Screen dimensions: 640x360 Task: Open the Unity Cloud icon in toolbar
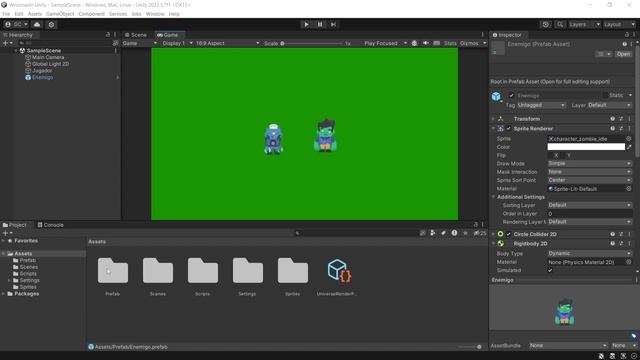coord(37,24)
